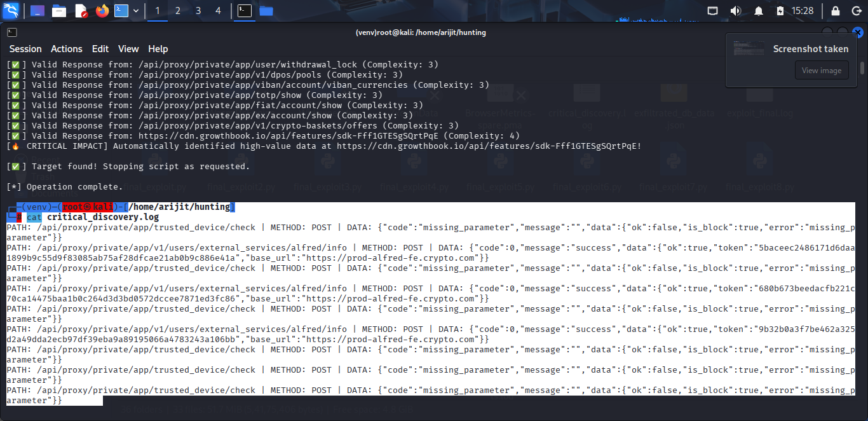Click the ex/account/show response line
Viewport: 868px width, 421px height.
[210, 115]
